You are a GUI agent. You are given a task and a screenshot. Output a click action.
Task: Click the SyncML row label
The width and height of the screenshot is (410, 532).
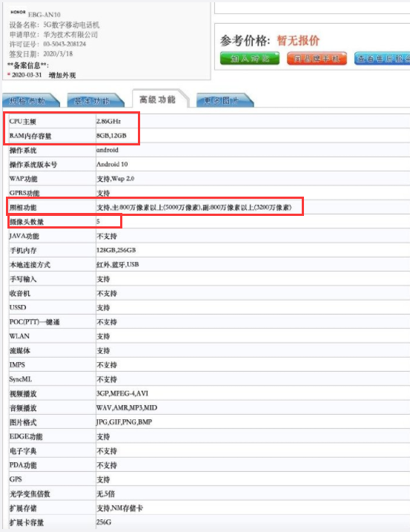pyautogui.click(x=20, y=379)
